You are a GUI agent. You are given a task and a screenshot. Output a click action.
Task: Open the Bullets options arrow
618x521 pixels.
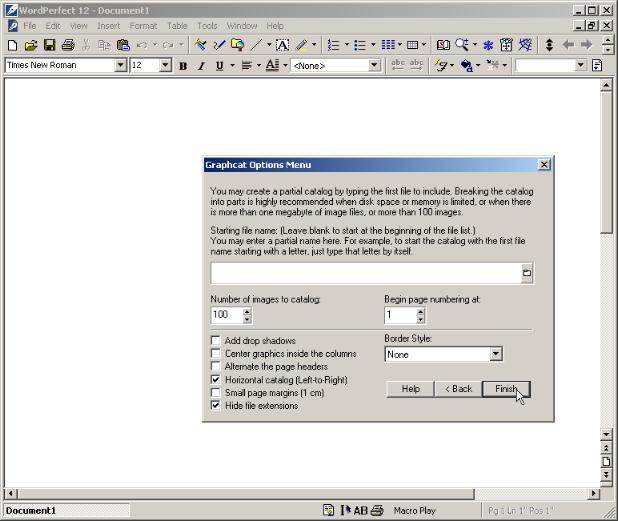373,45
